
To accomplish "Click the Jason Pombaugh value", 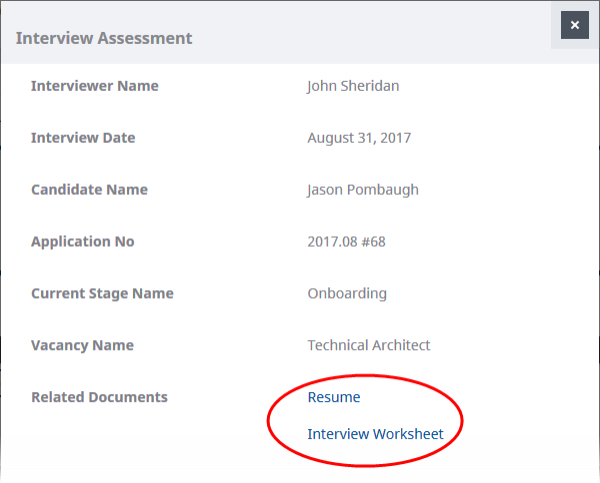I will coord(363,190).
